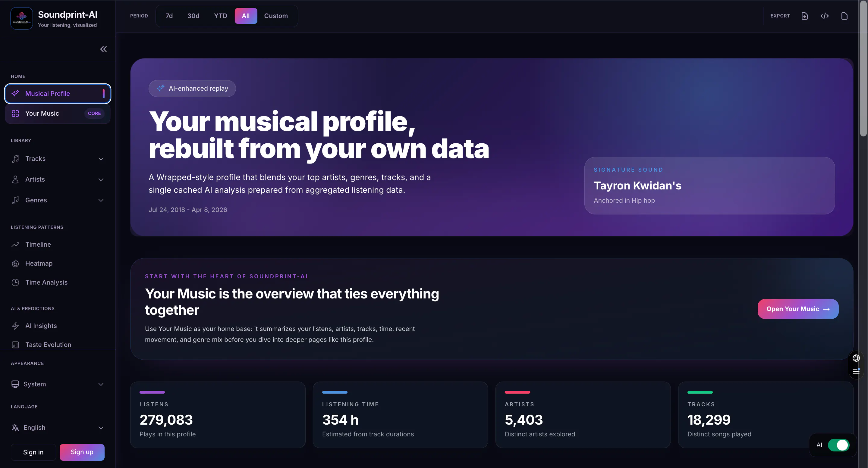Click the Tracks music note icon
The height and width of the screenshot is (468, 868).
(x=15, y=159)
